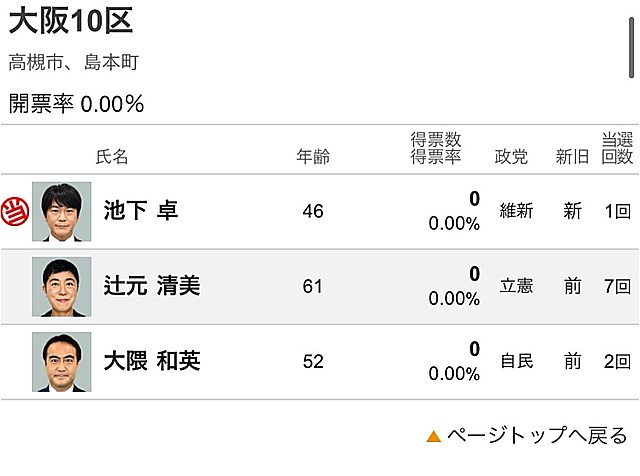
Task: Click the 新旧 column header
Action: pyautogui.click(x=572, y=157)
